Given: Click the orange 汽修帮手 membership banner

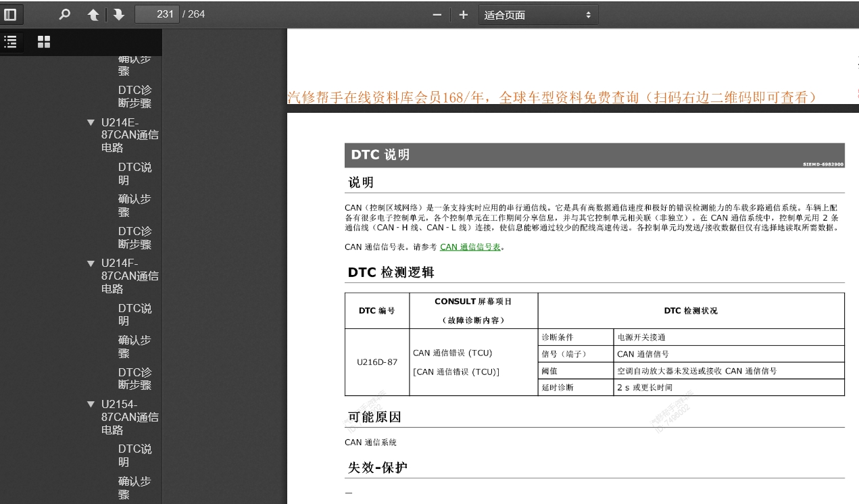Looking at the screenshot, I should click(551, 97).
